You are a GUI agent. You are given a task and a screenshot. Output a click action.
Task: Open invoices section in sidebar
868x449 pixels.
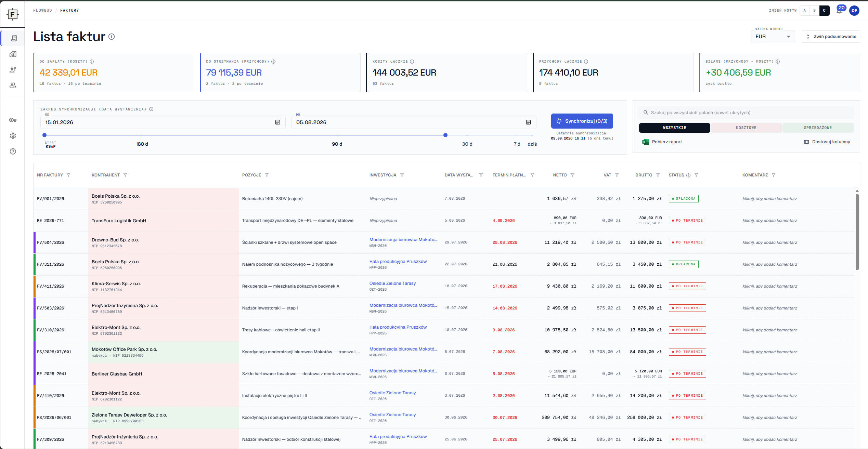pyautogui.click(x=13, y=38)
